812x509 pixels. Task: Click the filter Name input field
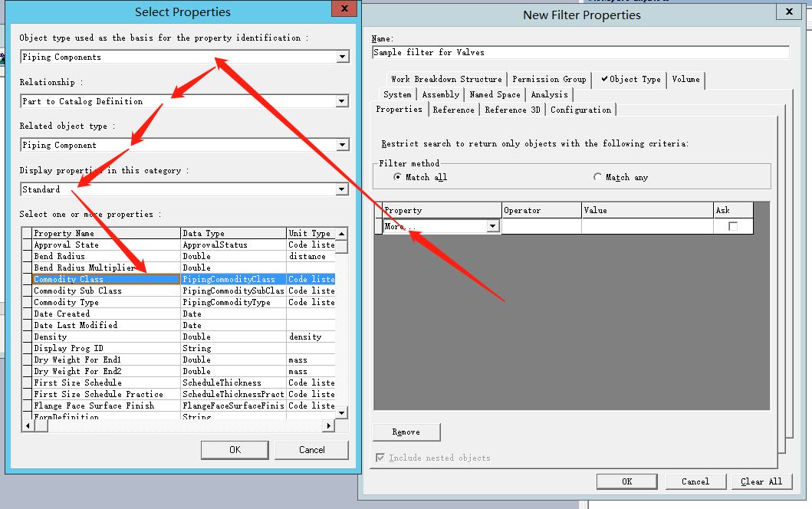point(580,52)
